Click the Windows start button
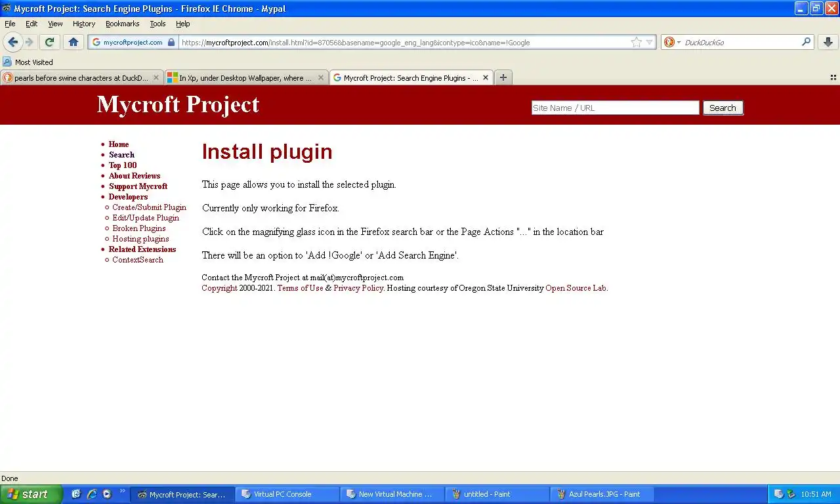Screen dimensions: 840x504 pos(31,494)
